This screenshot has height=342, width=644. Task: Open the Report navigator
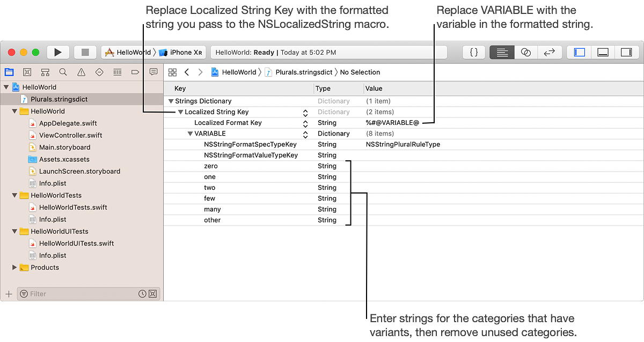[x=153, y=72]
